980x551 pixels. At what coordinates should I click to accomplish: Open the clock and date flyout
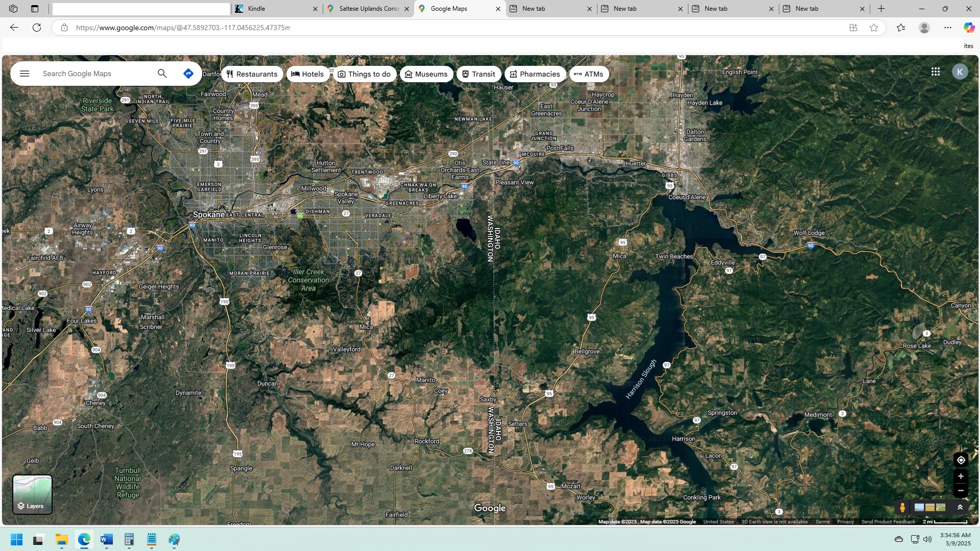coord(955,539)
